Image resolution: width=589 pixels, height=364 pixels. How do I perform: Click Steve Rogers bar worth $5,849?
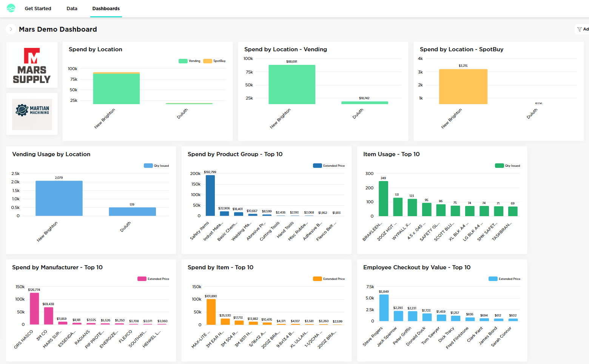tap(384, 308)
